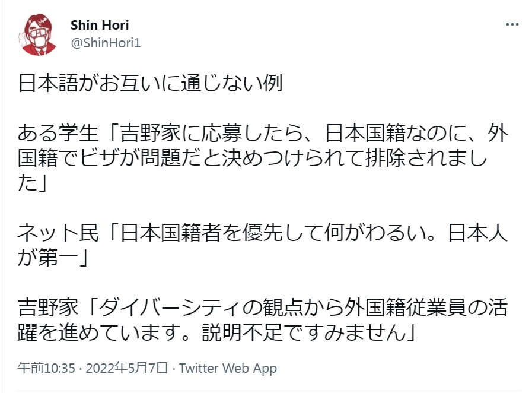Click Shin Hori's profile avatar
Viewport: 532px width, 393px height.
click(40, 33)
